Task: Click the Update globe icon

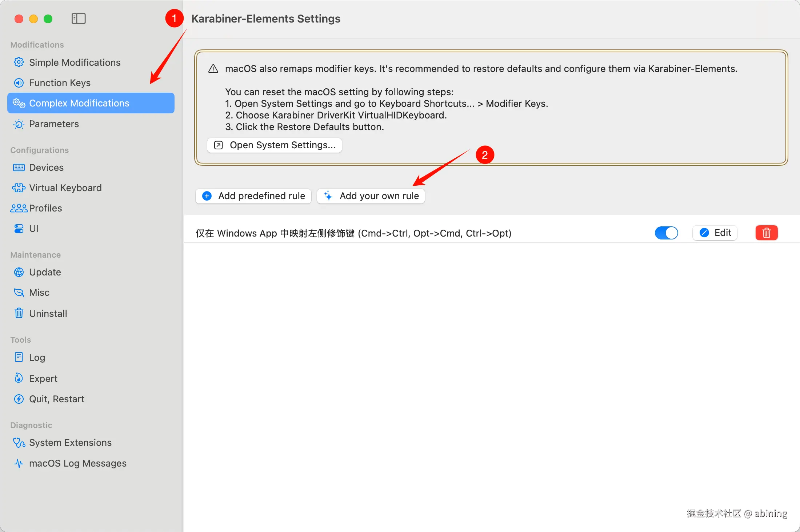Action: pyautogui.click(x=19, y=272)
